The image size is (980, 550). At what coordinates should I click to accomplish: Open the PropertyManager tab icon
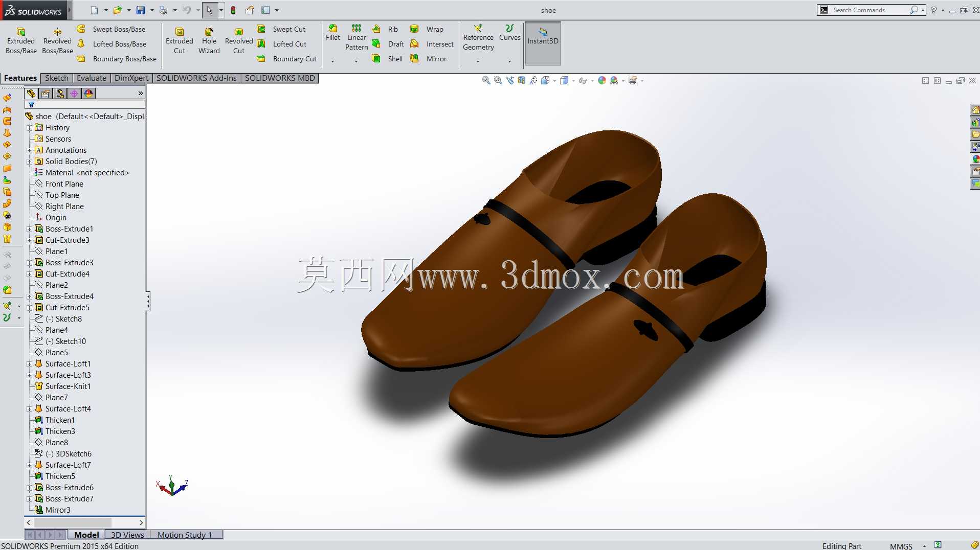[x=46, y=94]
